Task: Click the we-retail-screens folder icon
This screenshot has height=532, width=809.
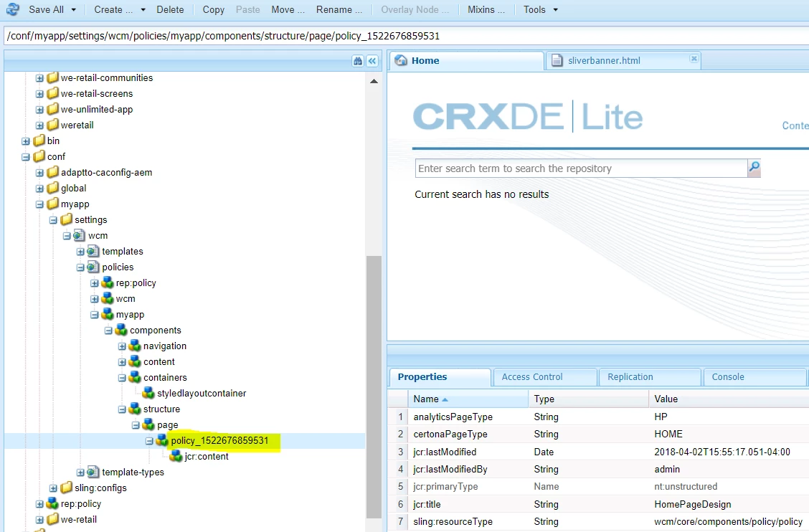Action: point(52,93)
